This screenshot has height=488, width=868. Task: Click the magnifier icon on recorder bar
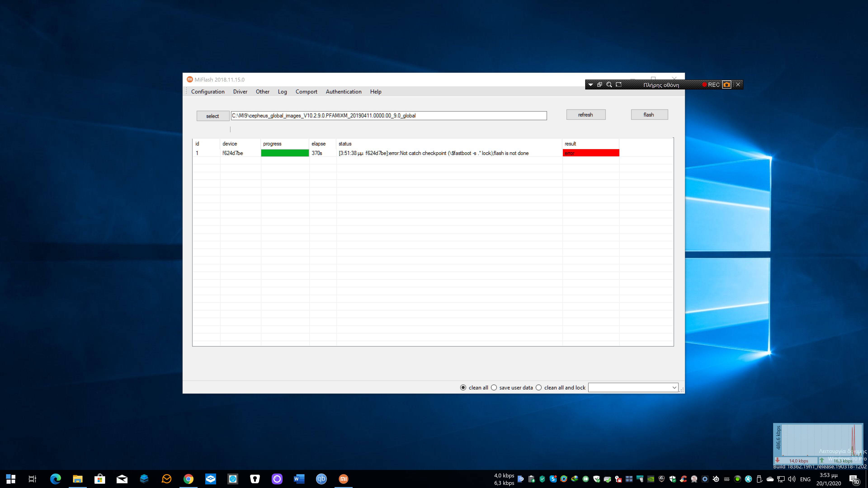tap(609, 84)
